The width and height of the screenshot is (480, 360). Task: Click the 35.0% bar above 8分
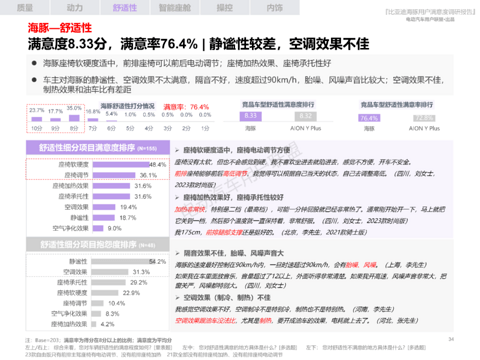(x=74, y=118)
